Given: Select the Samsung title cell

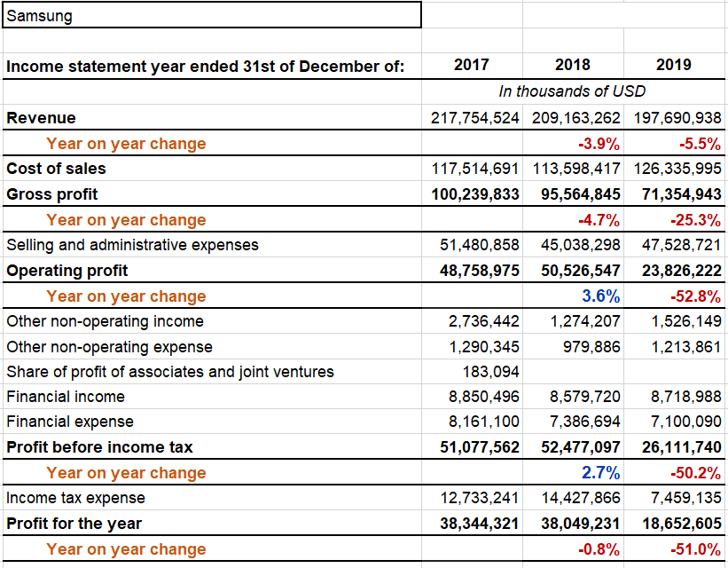Looking at the screenshot, I should (212, 15).
